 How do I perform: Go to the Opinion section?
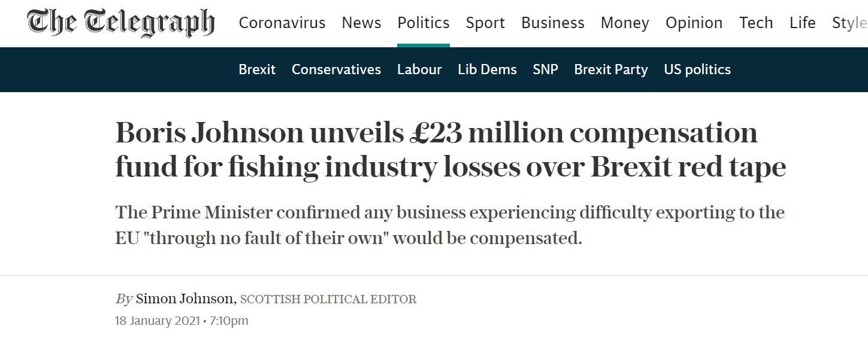click(694, 23)
